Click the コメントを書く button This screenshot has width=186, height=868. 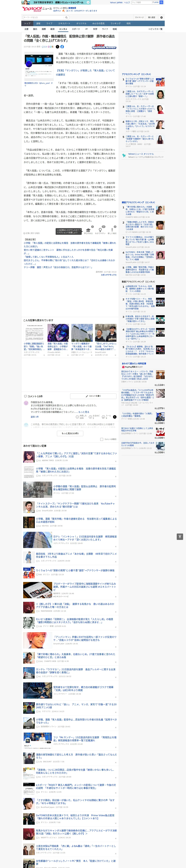[x=93, y=396]
